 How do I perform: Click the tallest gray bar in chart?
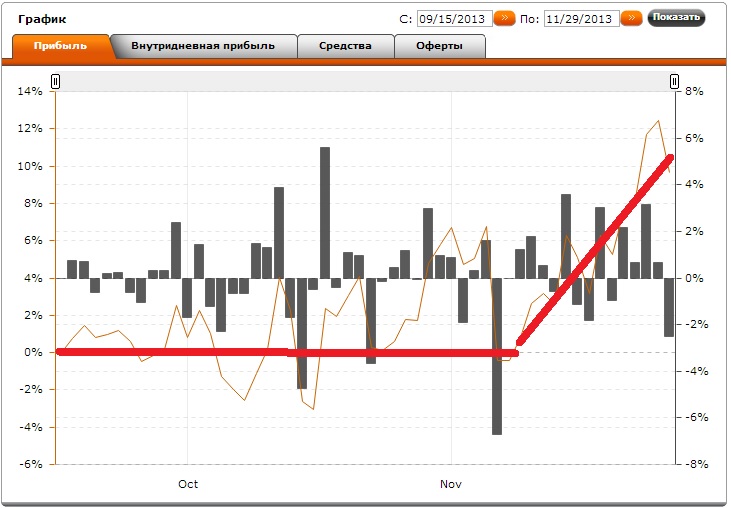(x=325, y=212)
